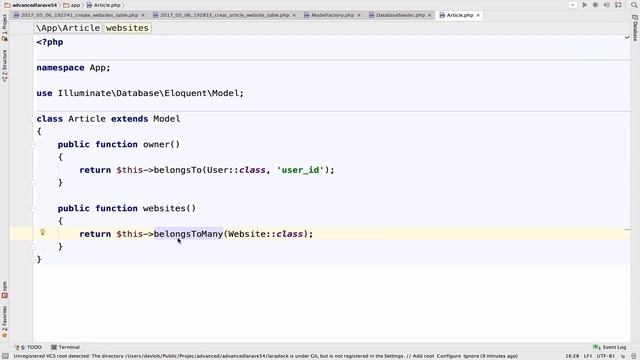Close the ModelFactory.php tab

tap(359, 15)
